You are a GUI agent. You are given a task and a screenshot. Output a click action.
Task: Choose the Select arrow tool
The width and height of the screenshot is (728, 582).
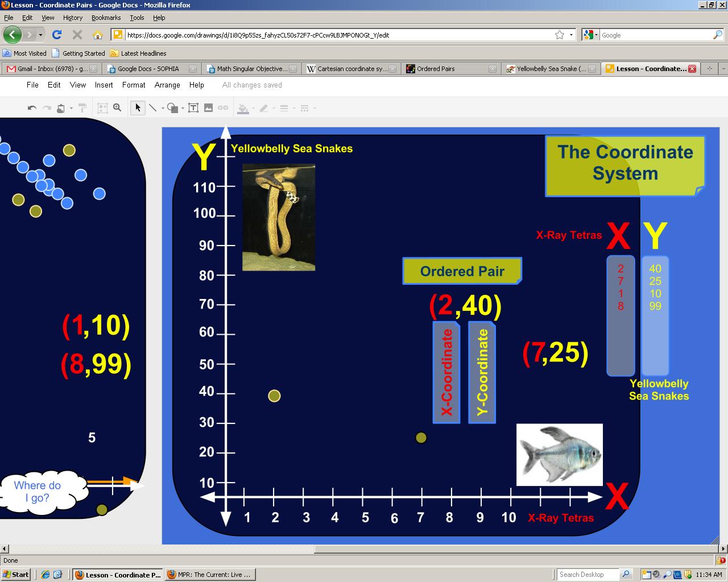point(138,108)
